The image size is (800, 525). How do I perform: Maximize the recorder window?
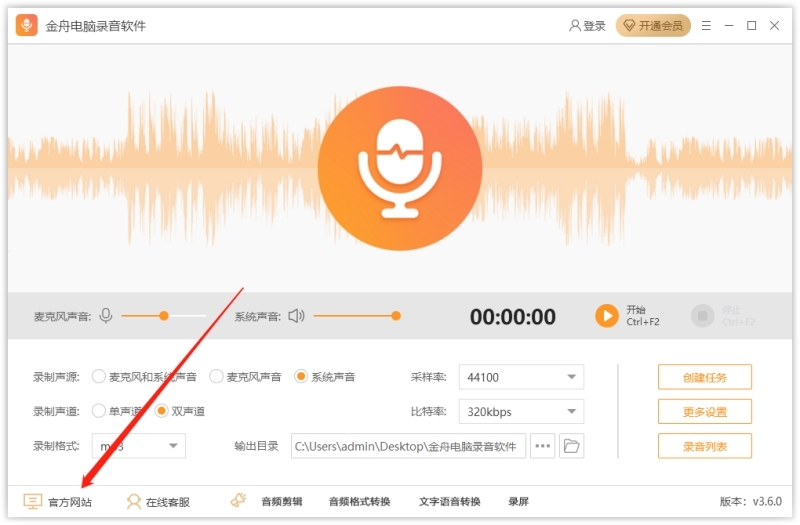(752, 26)
